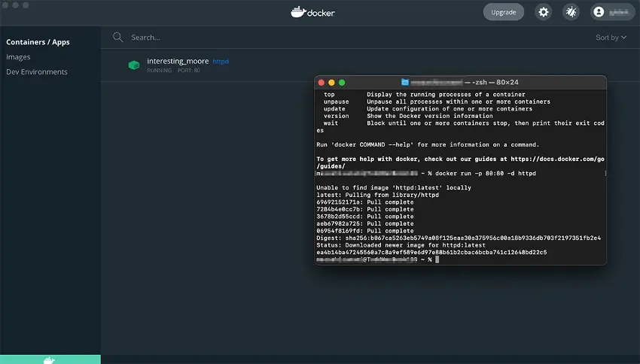Minimize the Terminal window with yellow button
This screenshot has width=640, height=364.
[331, 83]
